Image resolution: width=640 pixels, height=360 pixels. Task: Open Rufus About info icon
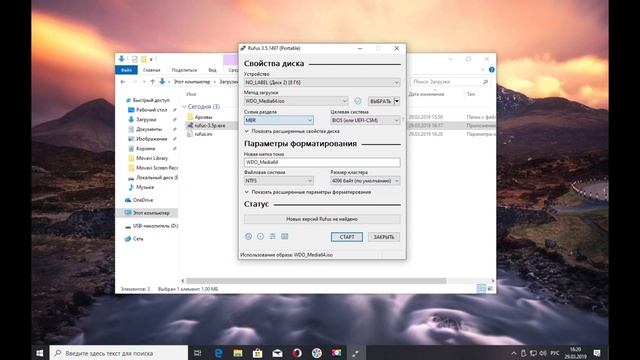click(260, 236)
